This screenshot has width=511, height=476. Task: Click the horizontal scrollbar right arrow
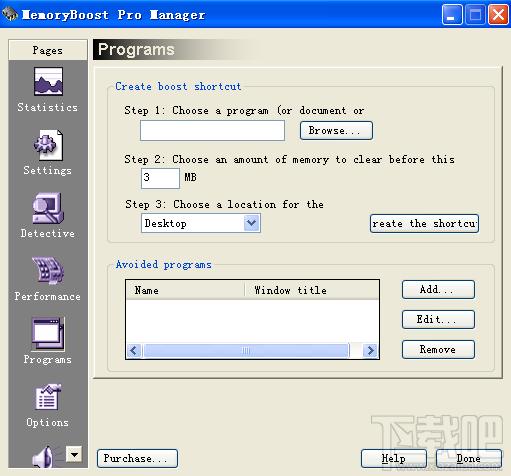coord(370,350)
